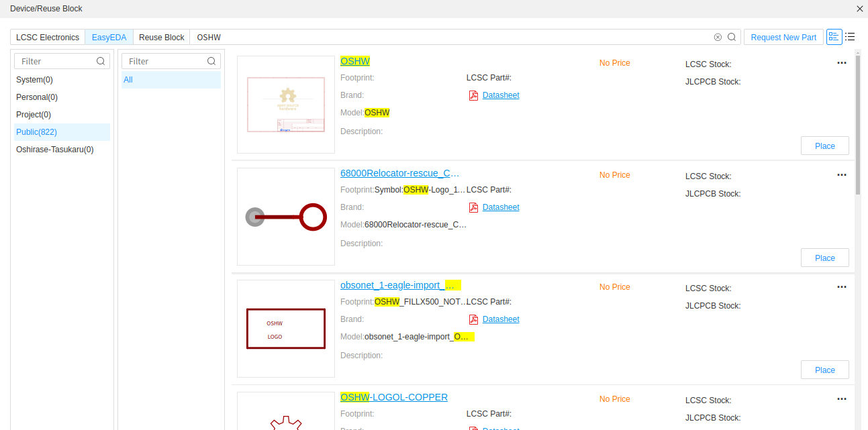
Task: Select Project(0) library
Action: [x=62, y=115]
